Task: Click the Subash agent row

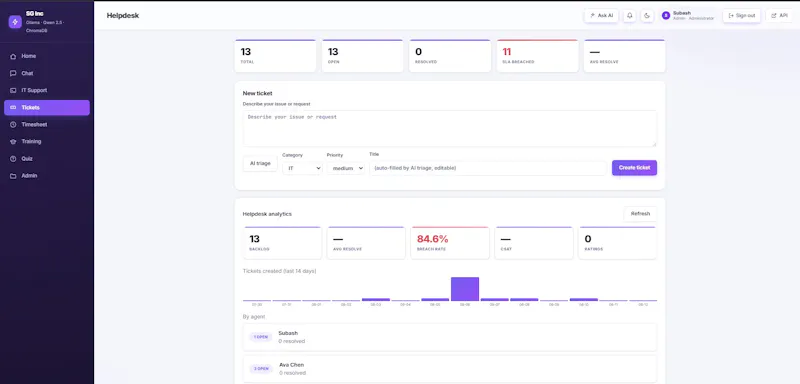Action: tap(449, 337)
